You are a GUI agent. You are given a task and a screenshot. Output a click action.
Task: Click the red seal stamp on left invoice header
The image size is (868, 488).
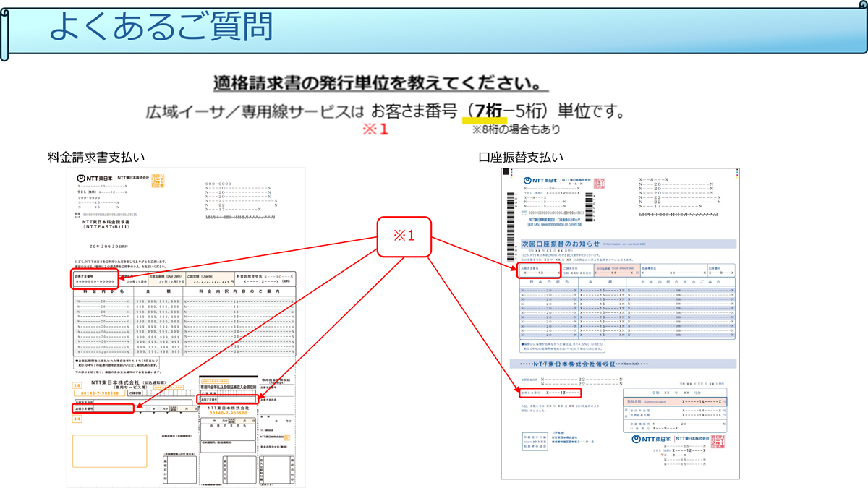pyautogui.click(x=158, y=180)
